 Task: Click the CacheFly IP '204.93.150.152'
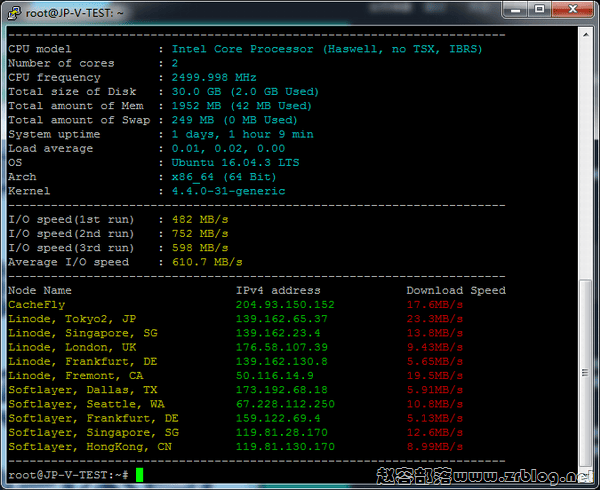[x=285, y=304]
